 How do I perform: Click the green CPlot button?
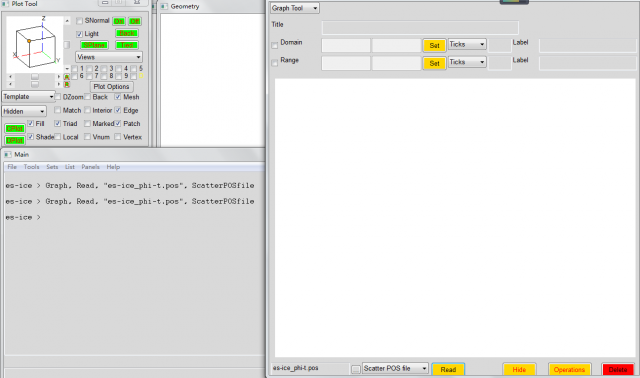[x=15, y=129]
